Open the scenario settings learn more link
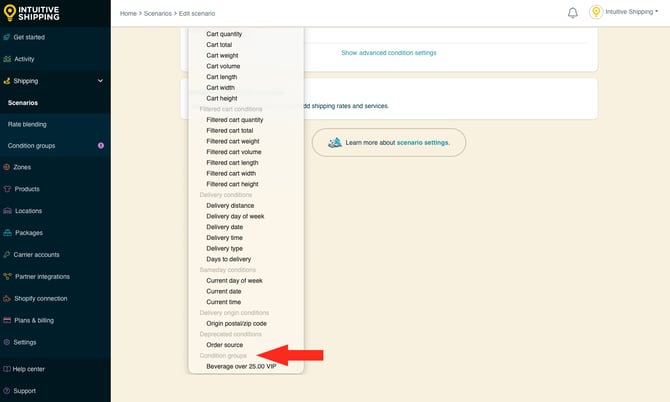The height and width of the screenshot is (402, 670). pos(422,143)
